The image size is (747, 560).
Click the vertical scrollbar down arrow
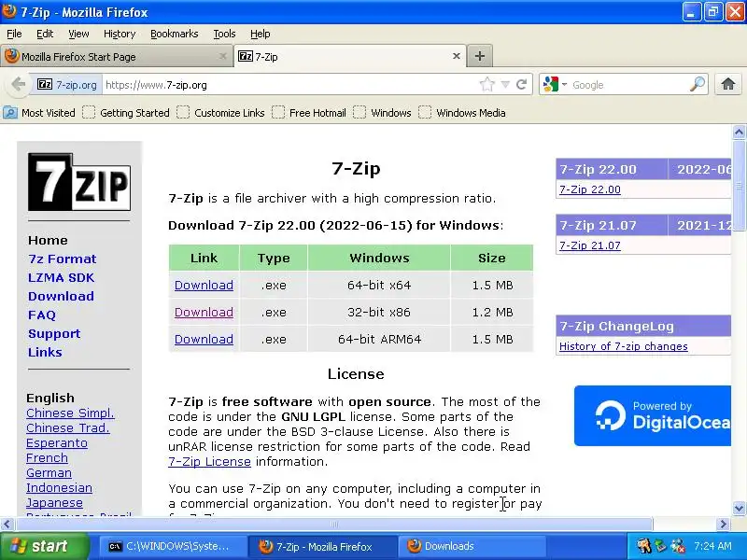[739, 508]
